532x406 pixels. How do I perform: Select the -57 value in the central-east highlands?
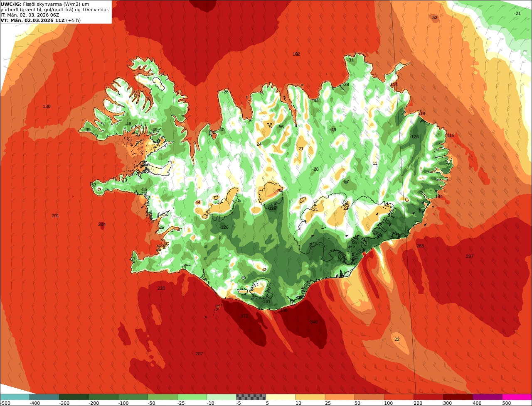(x=346, y=182)
